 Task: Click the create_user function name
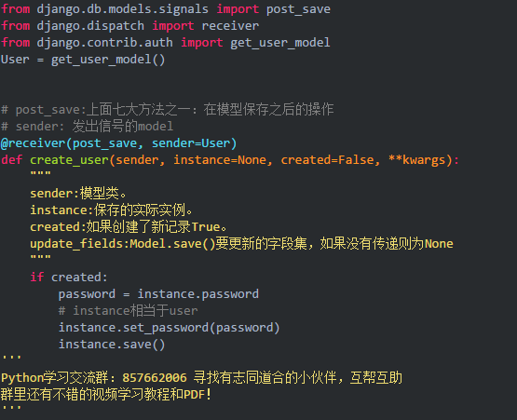pos(69,160)
